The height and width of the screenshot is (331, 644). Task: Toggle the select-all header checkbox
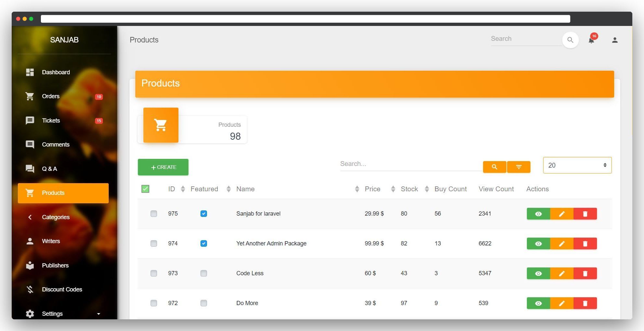click(145, 189)
